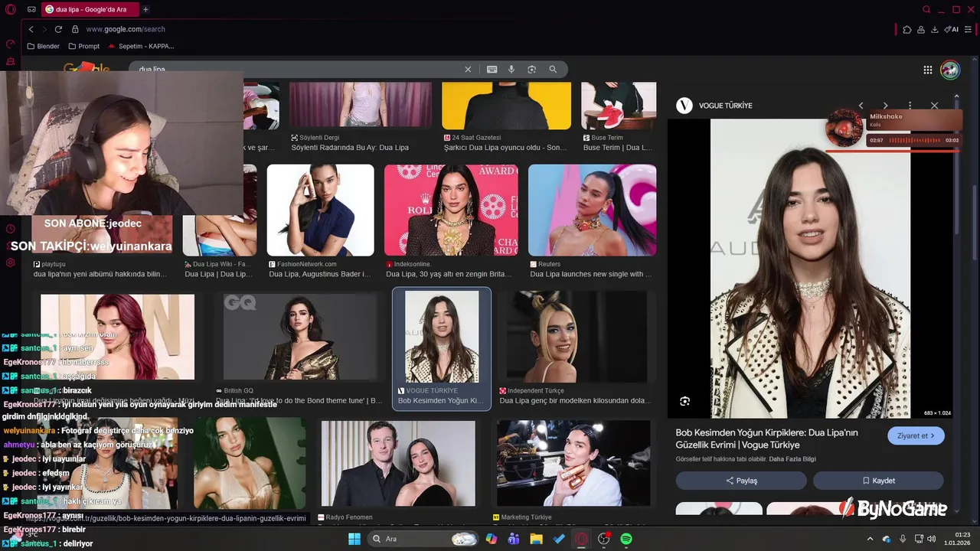Click the VOGUE TÜRKİYE source name
The height and width of the screenshot is (551, 980).
725,106
